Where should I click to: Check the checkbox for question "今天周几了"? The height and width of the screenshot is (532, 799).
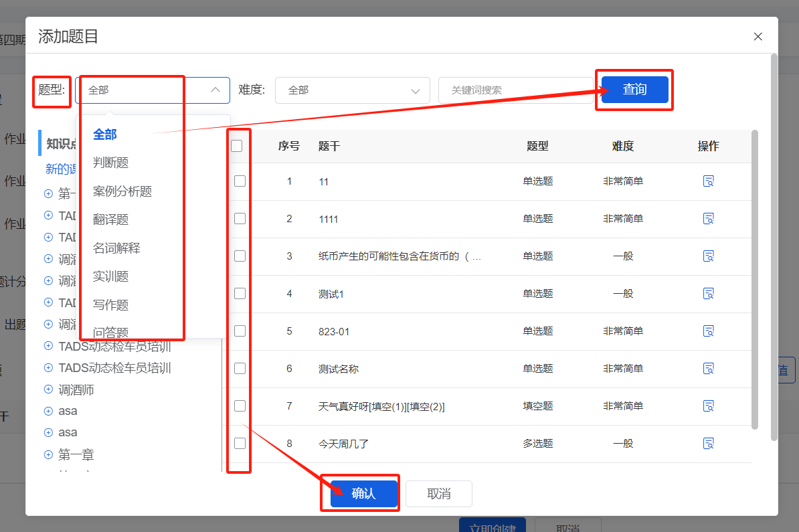[x=238, y=442]
